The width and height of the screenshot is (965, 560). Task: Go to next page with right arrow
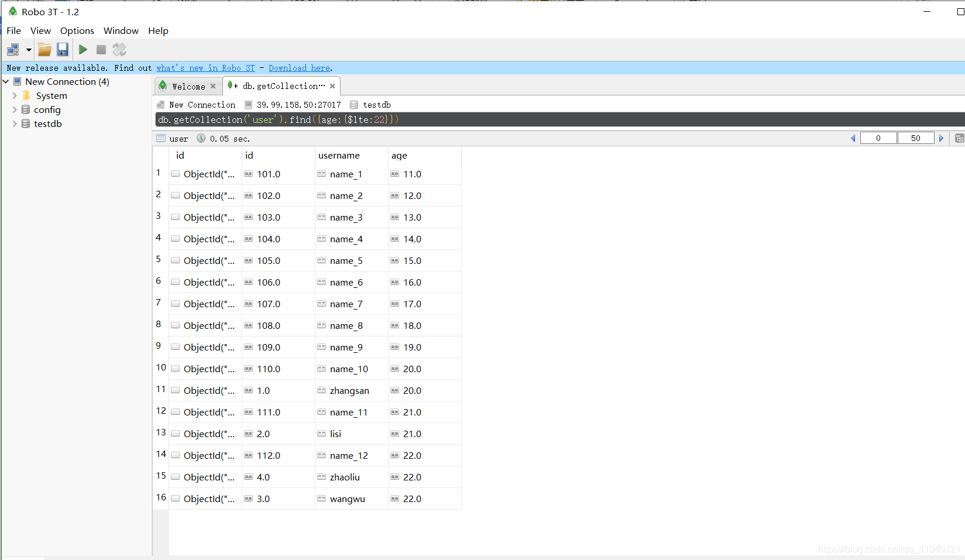(x=941, y=138)
